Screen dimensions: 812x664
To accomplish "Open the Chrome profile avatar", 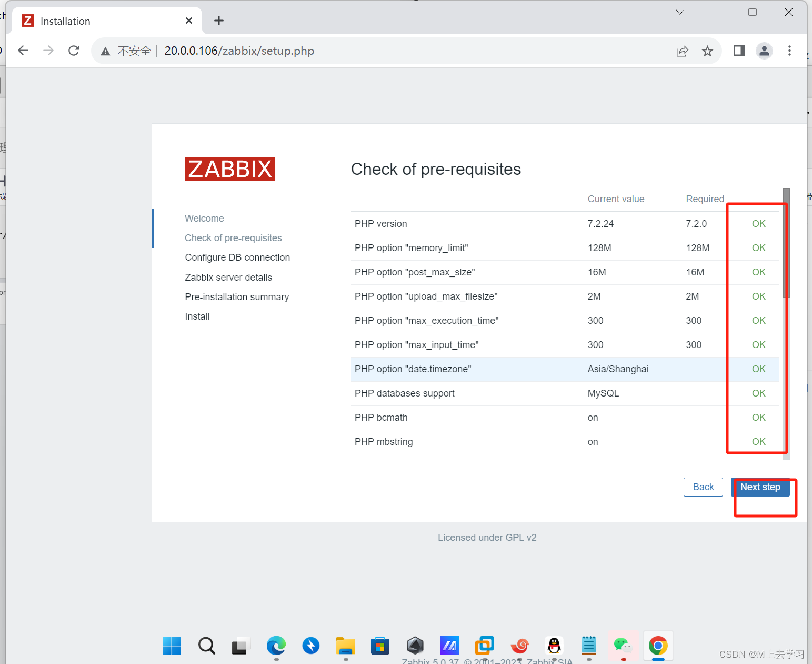I will [764, 51].
